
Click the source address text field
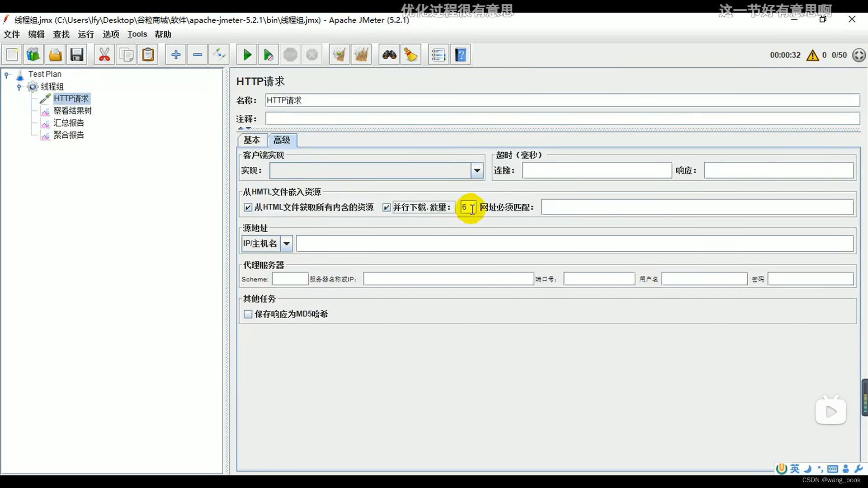click(575, 244)
